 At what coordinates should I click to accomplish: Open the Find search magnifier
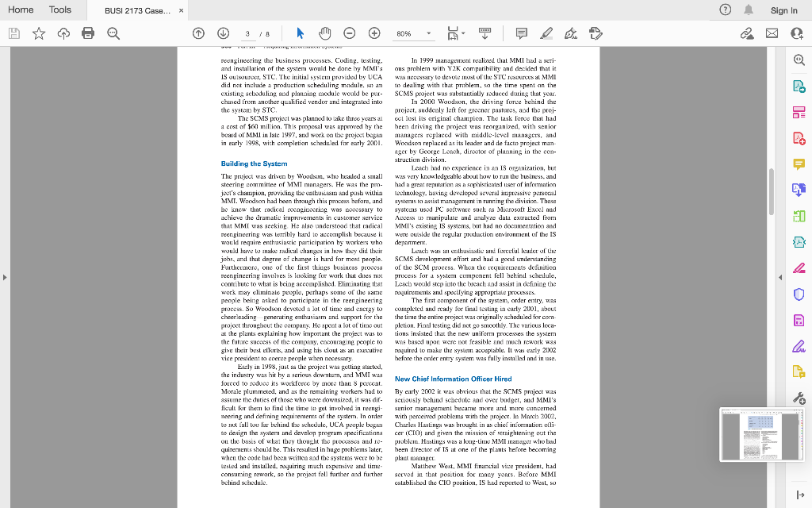pos(115,33)
